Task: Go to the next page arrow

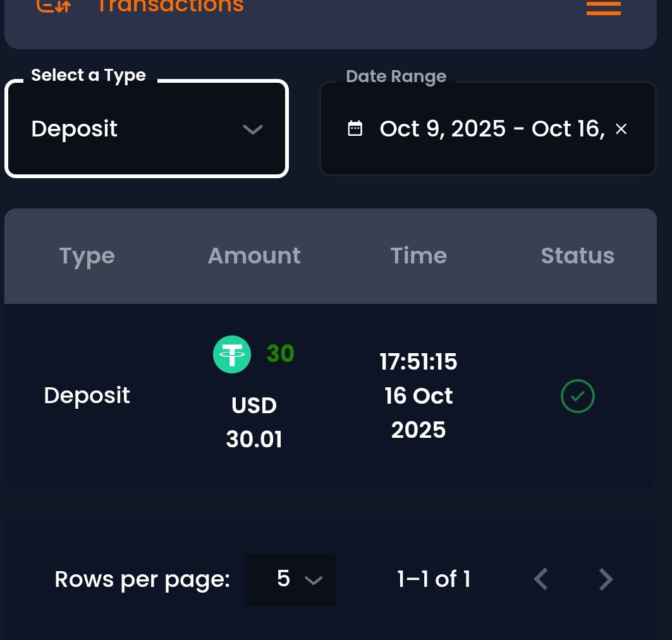Action: click(606, 579)
